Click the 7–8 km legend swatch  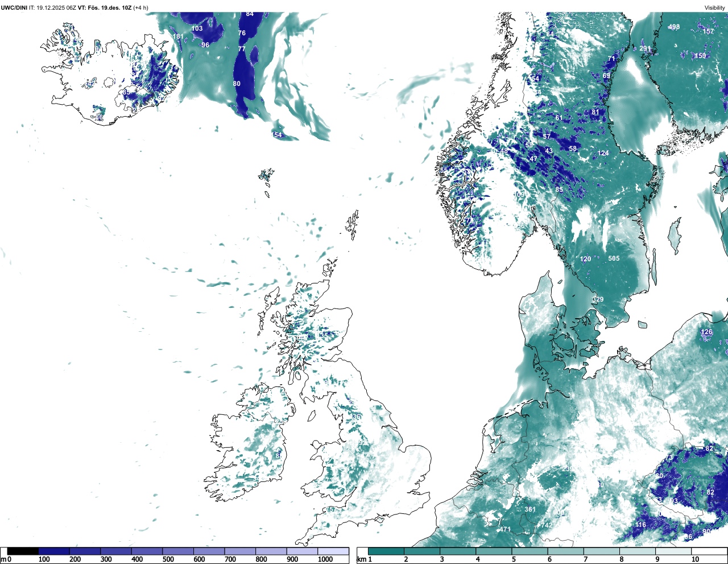click(x=602, y=551)
